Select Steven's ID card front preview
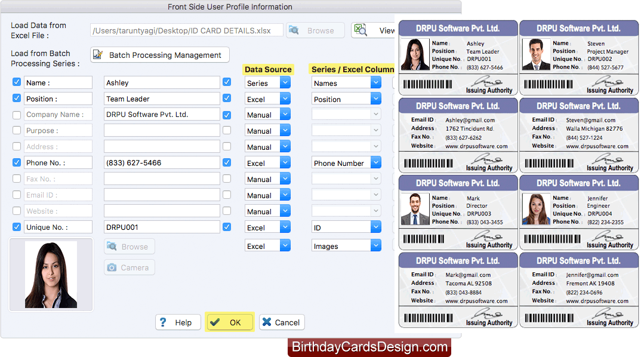Screen dimensions: 644x357 pos(579,58)
